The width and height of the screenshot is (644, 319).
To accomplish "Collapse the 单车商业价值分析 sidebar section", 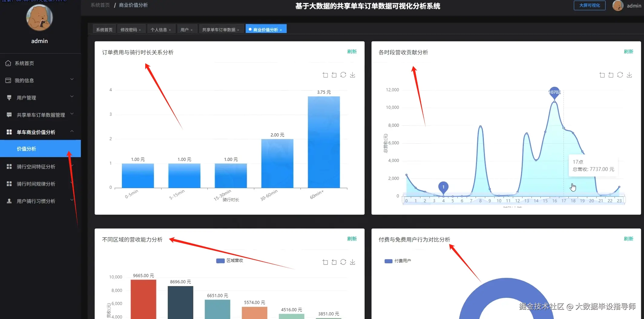I will [72, 131].
